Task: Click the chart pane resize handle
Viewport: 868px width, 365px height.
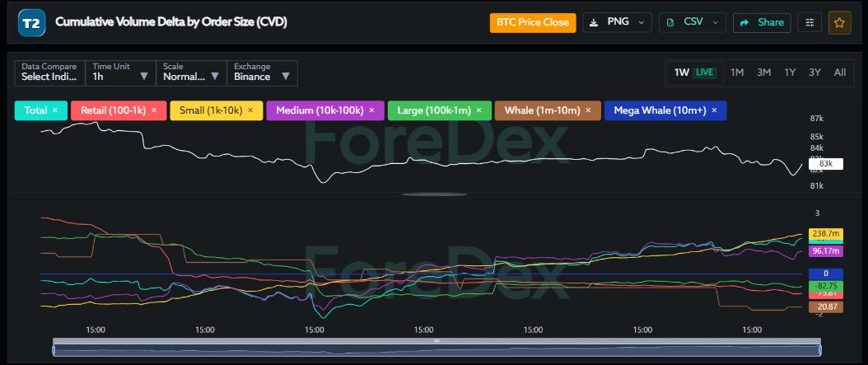Action: tap(434, 194)
